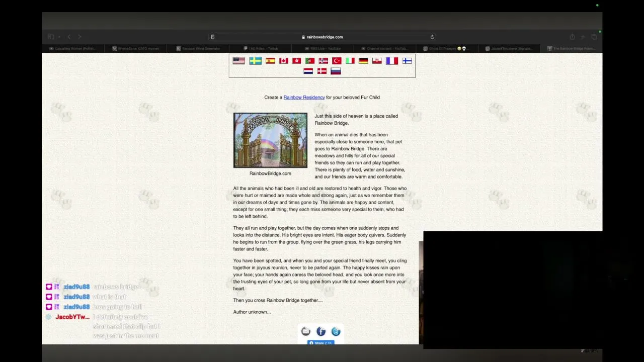The width and height of the screenshot is (644, 362).
Task: Go back to the previous page
Action: click(x=69, y=37)
